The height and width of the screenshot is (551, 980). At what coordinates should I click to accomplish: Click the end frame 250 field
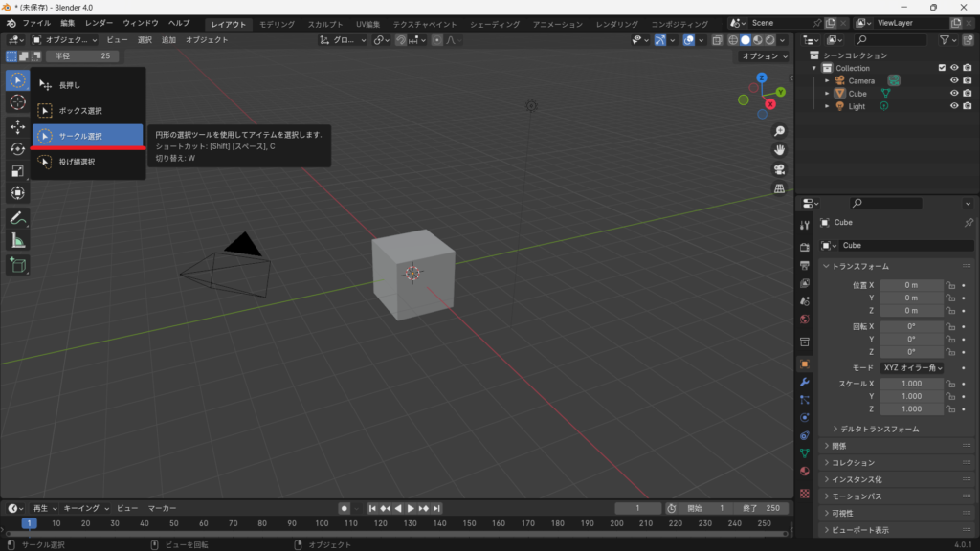click(761, 509)
